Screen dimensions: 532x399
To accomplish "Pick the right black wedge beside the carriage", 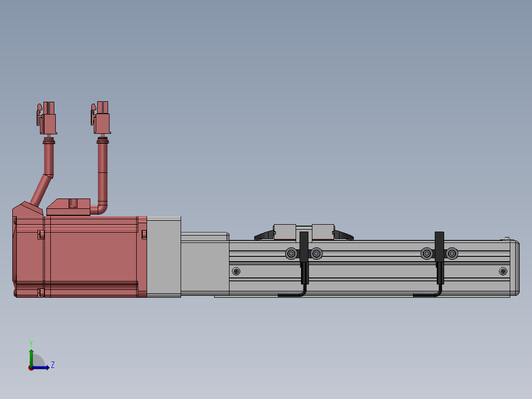I will coord(344,236).
